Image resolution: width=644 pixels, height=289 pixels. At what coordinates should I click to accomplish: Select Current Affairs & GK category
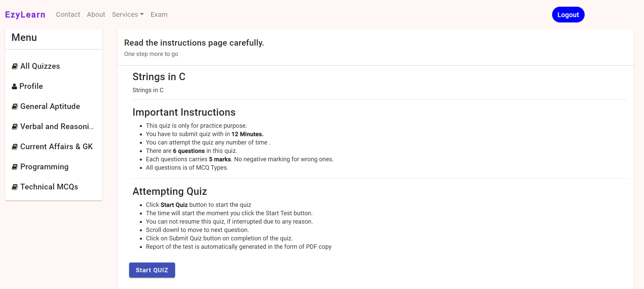[x=56, y=147]
